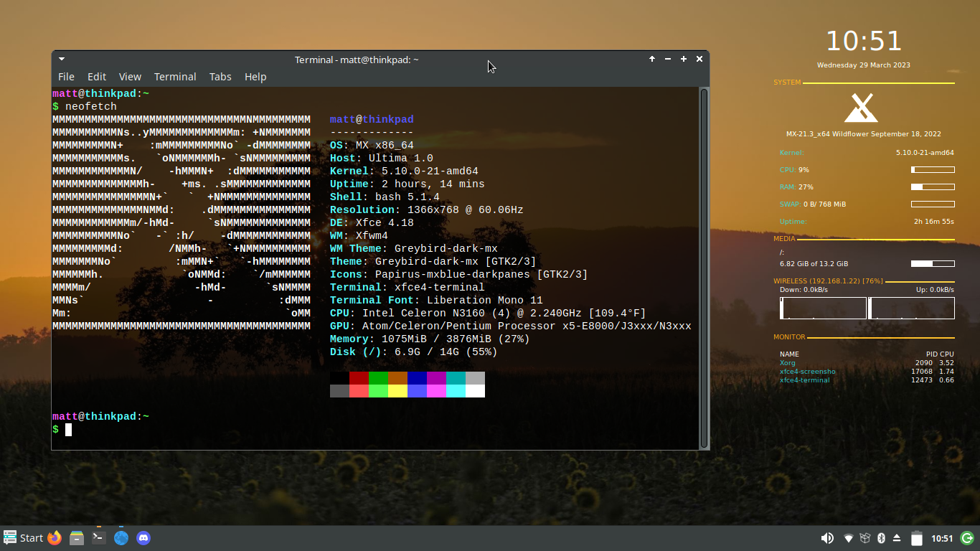Image resolution: width=980 pixels, height=551 pixels.
Task: Open the file manager from the panel
Action: [x=77, y=538]
